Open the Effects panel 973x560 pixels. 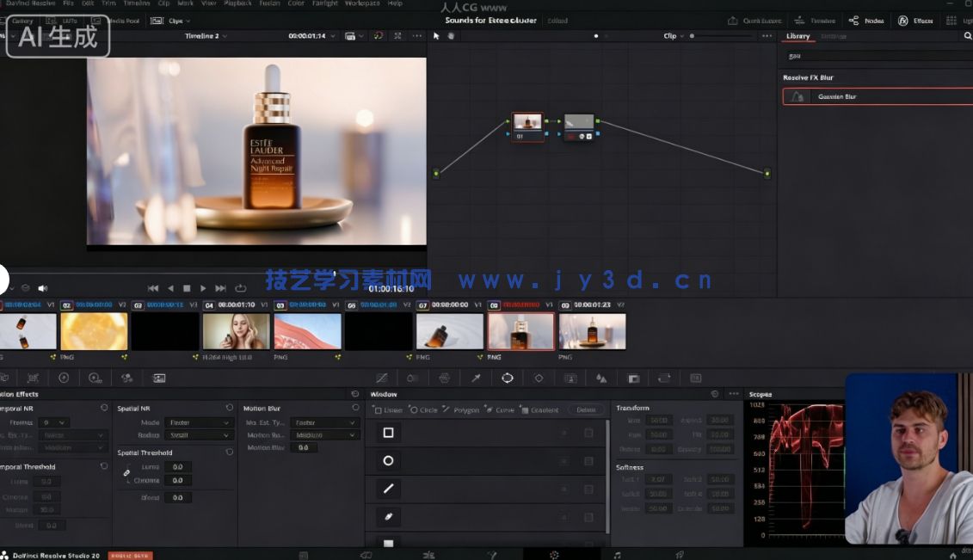[917, 20]
